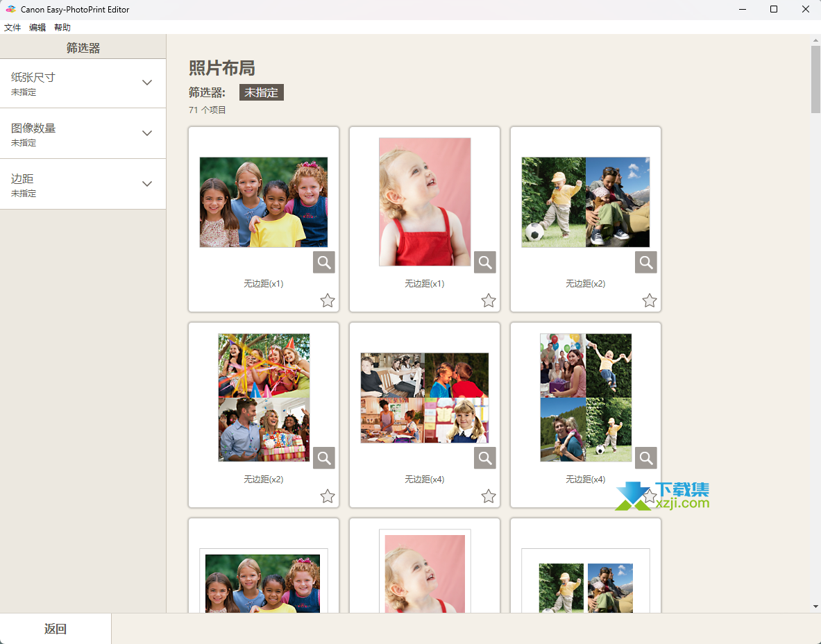
Task: Click the 返回 button
Action: click(56, 629)
